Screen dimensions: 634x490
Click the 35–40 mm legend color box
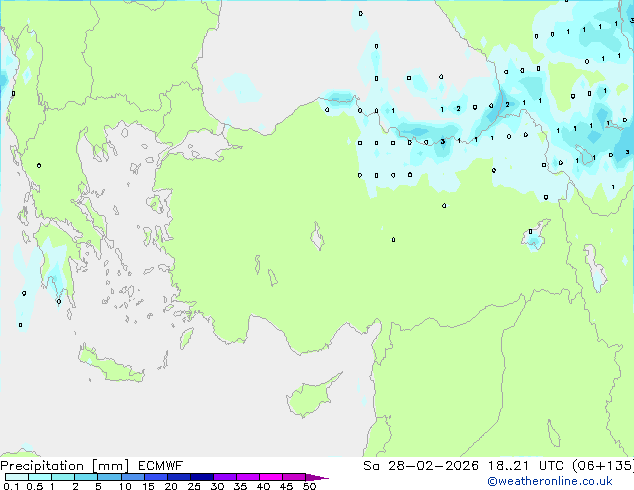248,477
